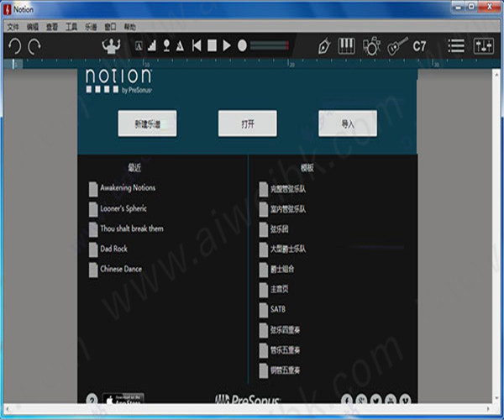Open the 乐谱 menu
This screenshot has height=420, width=504.
click(91, 27)
